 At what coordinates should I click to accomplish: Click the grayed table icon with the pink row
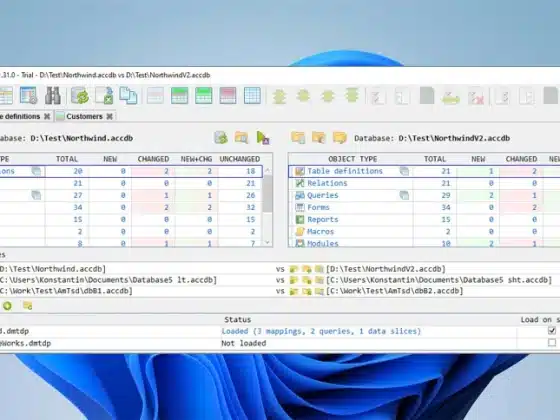(x=155, y=95)
